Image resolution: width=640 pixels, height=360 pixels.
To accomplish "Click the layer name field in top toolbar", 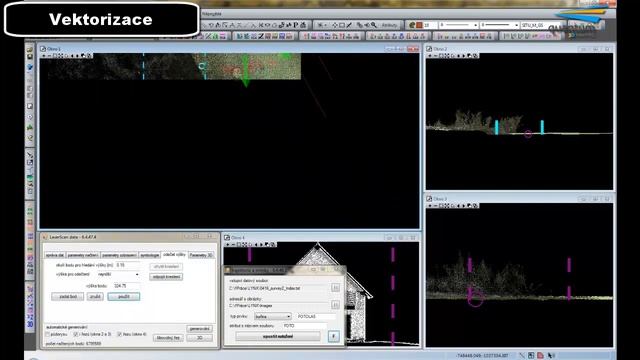I will coord(541,25).
